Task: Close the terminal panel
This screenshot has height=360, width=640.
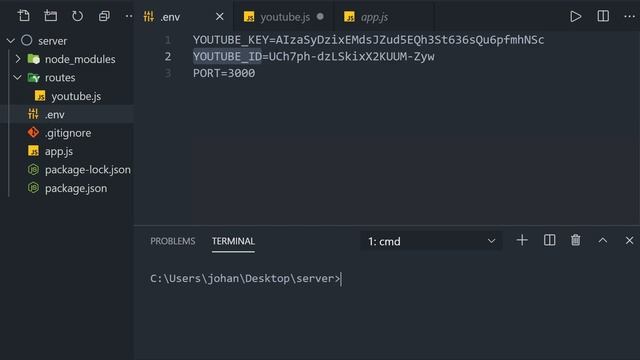Action: (x=629, y=240)
